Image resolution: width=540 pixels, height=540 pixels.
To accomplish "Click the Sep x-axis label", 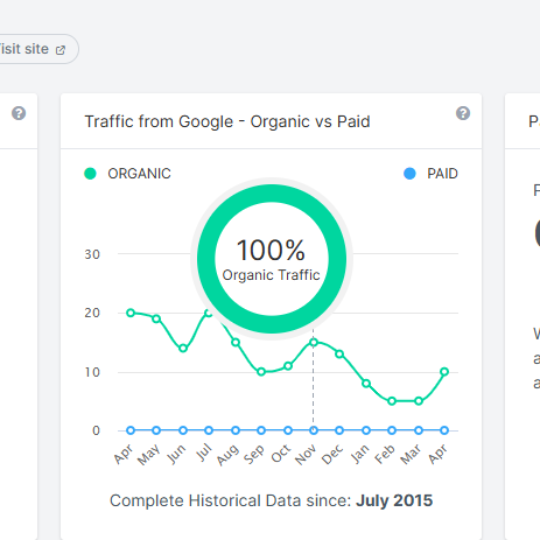I will (x=254, y=454).
